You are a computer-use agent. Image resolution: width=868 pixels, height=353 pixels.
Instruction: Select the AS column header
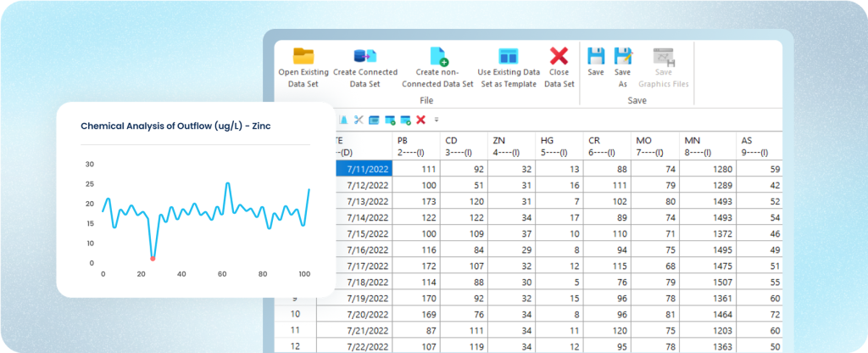[759, 145]
